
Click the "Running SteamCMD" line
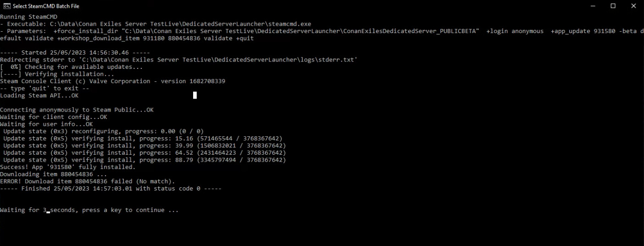click(x=28, y=17)
